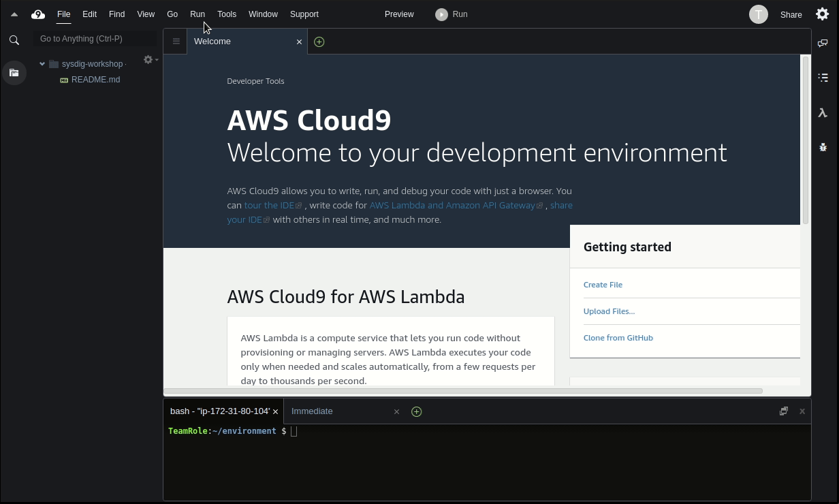
Task: Click into the terminal prompt area
Action: pos(487,463)
